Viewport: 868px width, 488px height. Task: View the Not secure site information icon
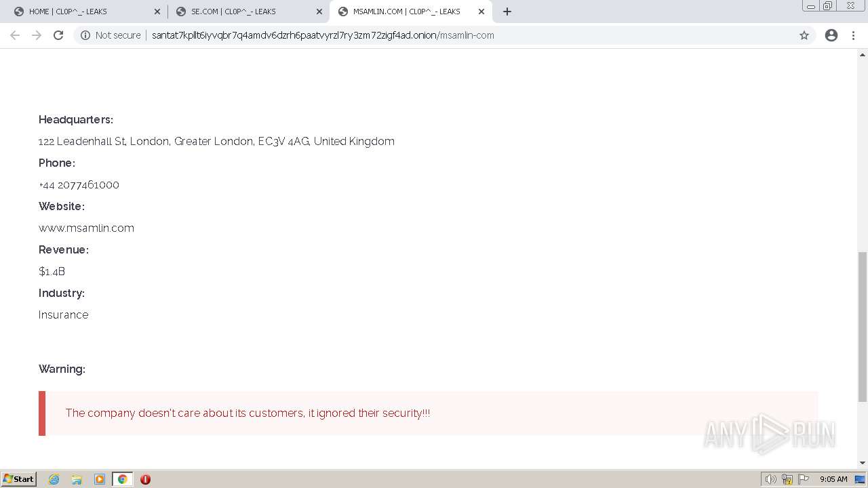(85, 35)
